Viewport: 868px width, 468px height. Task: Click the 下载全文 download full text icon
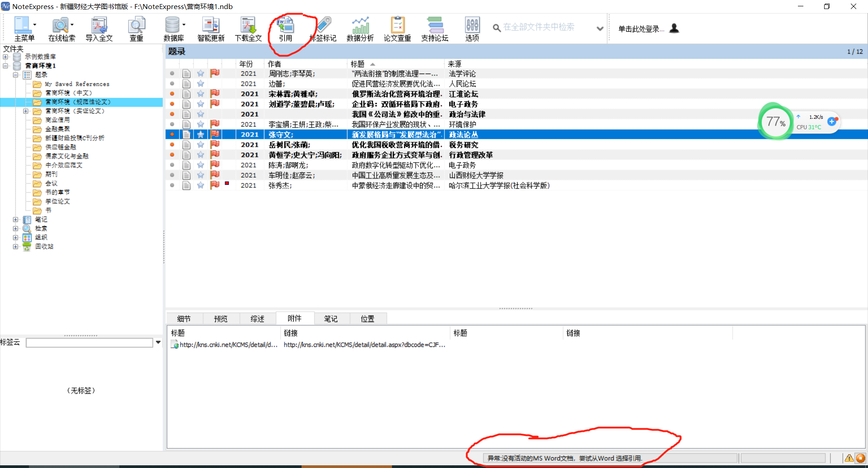[248, 26]
